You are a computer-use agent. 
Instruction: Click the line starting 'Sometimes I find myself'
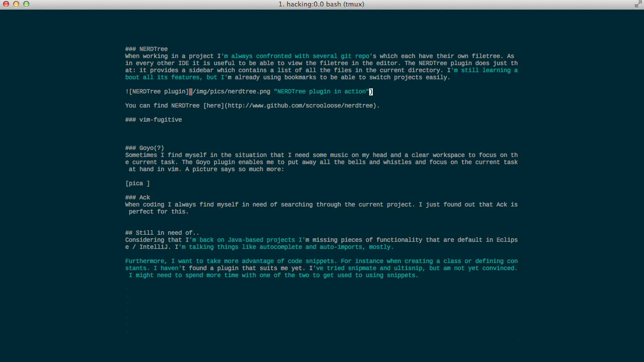coord(321,155)
